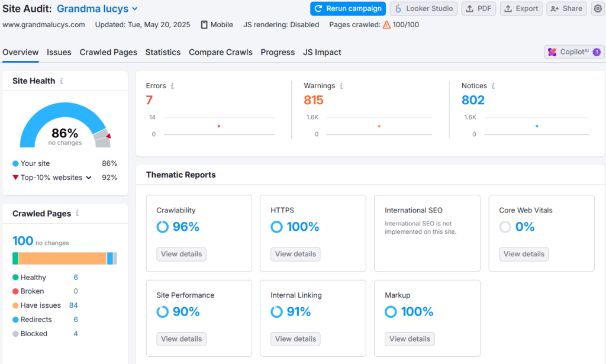Expand the Top-10% websites dropdown
The height and width of the screenshot is (364, 606).
click(x=89, y=178)
